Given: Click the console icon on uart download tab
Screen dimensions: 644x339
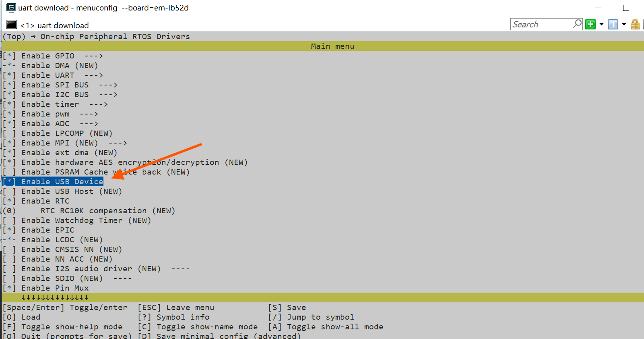Looking at the screenshot, I should [x=12, y=25].
